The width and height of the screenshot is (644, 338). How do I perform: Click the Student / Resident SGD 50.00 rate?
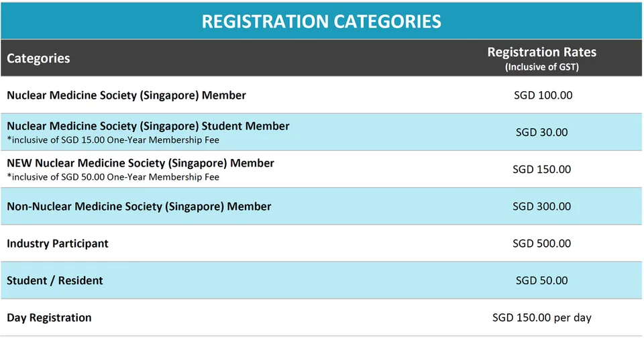(542, 280)
